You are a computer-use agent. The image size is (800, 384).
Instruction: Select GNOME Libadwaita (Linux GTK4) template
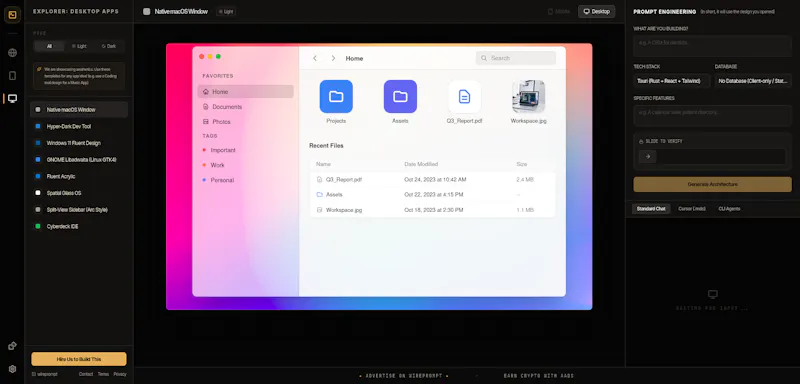point(79,160)
